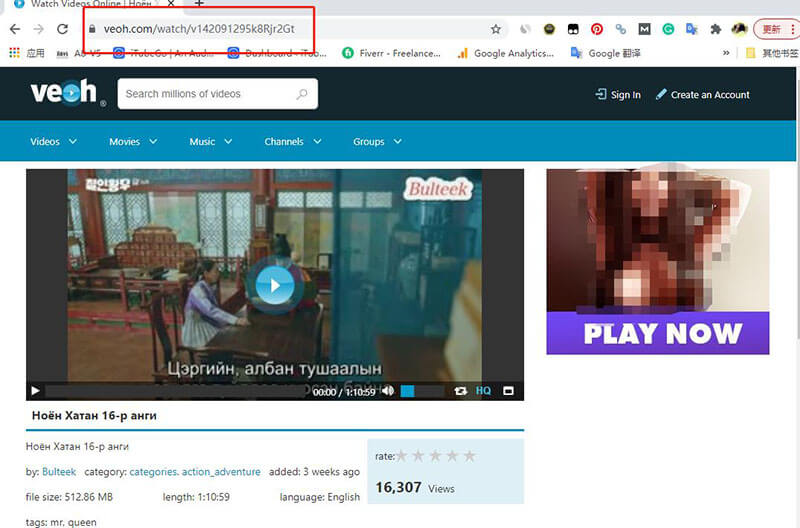
Task: Toggle the loop repeat icon in player
Action: coord(460,391)
